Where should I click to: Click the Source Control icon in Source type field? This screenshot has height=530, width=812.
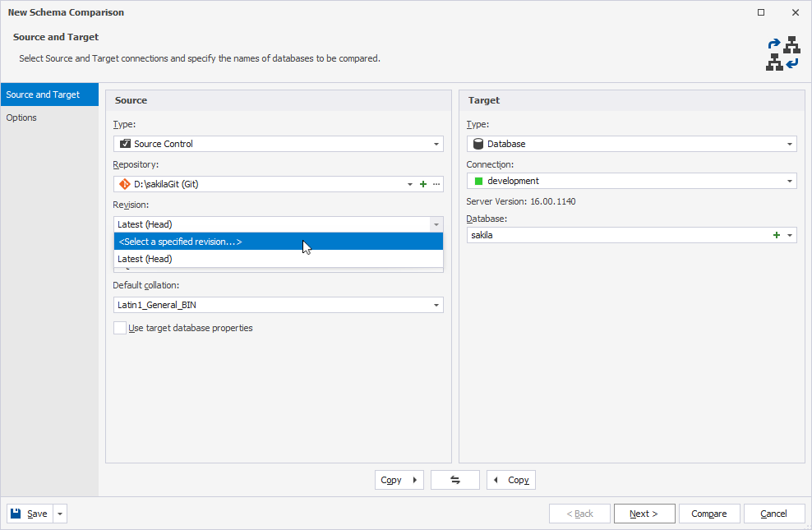(126, 144)
